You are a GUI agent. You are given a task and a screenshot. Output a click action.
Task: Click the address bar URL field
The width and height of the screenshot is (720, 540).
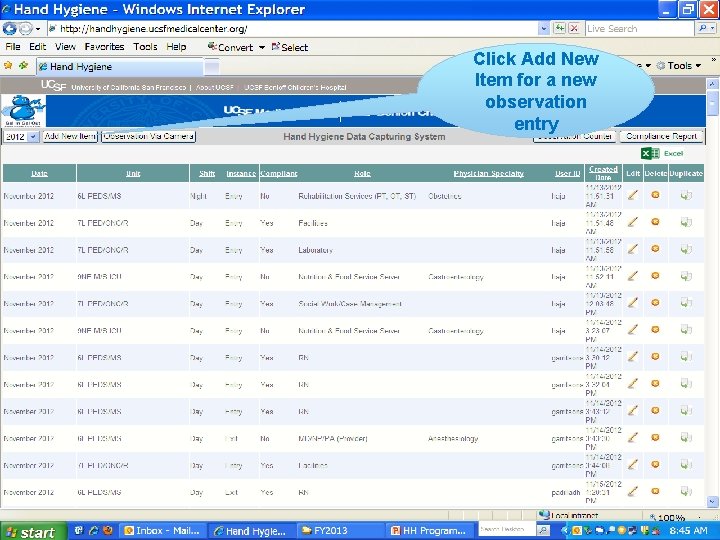click(x=293, y=29)
